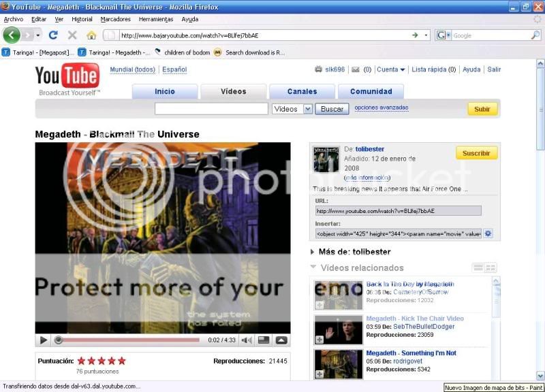Click the YouTube search input field
This screenshot has height=392, width=545.
click(211, 109)
